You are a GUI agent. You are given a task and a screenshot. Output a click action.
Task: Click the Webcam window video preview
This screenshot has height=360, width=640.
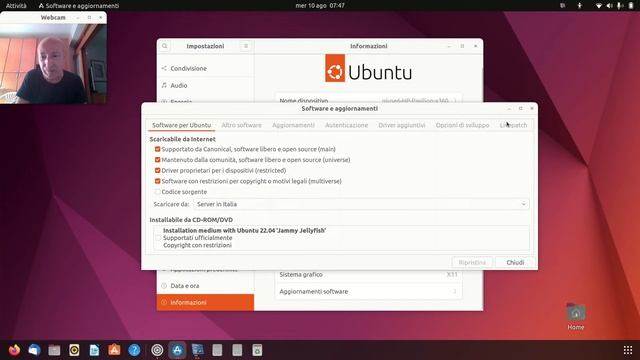53,64
